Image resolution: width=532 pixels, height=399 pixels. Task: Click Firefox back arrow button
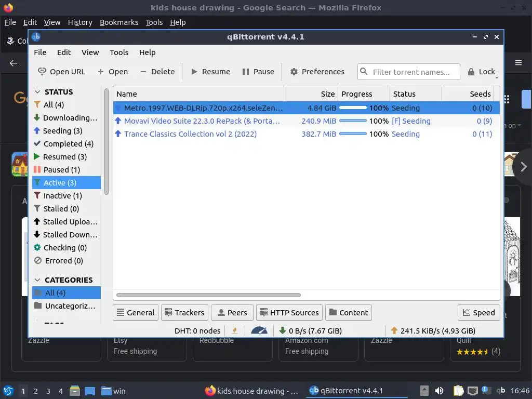point(14,63)
